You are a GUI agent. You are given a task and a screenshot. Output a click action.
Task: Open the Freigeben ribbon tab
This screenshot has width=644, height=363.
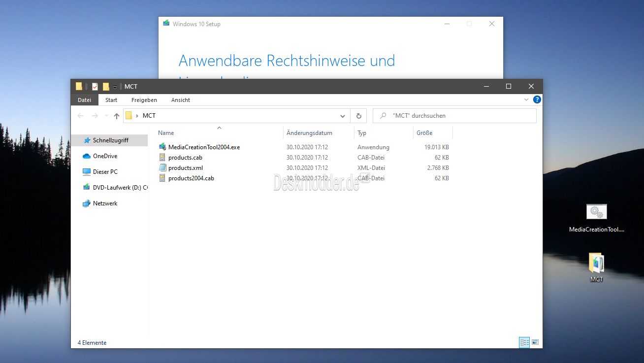(x=144, y=100)
